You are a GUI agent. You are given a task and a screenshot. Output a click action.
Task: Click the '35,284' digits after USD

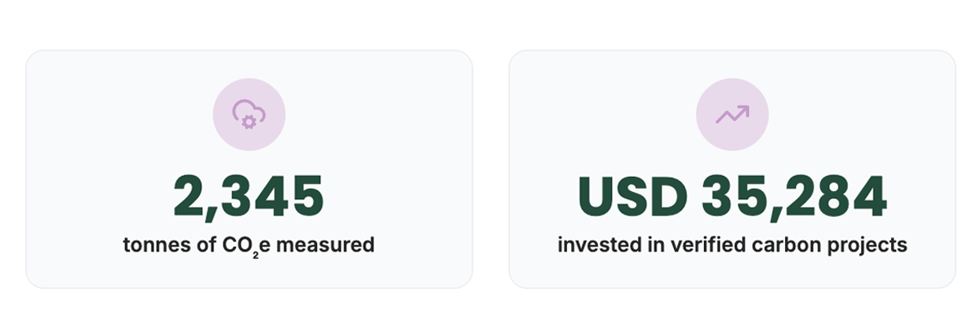794,197
